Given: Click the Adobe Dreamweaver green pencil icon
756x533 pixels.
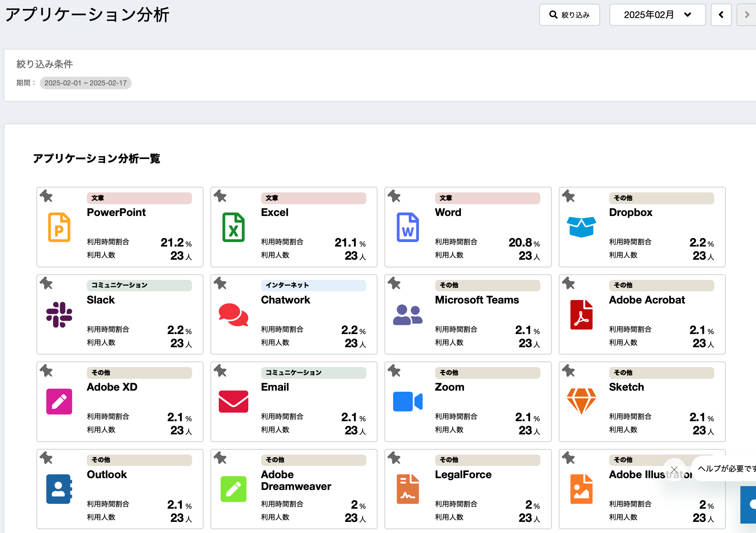Looking at the screenshot, I should 233,489.
